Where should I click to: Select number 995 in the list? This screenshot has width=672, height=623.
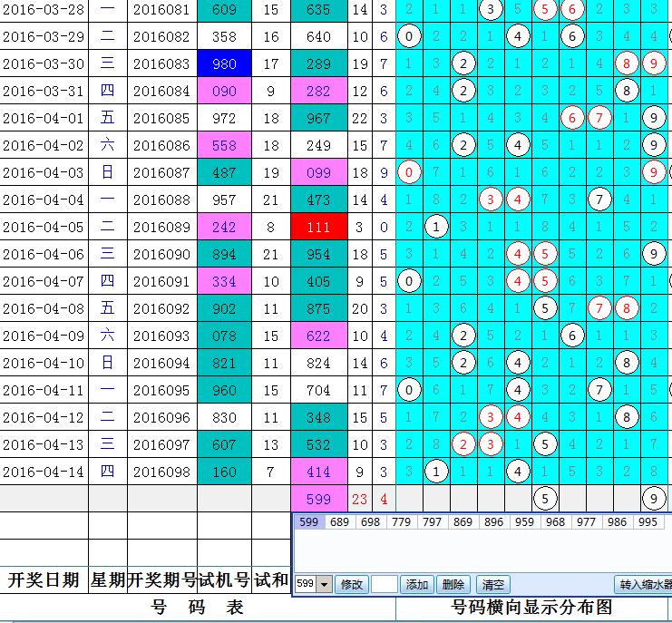[x=648, y=522]
